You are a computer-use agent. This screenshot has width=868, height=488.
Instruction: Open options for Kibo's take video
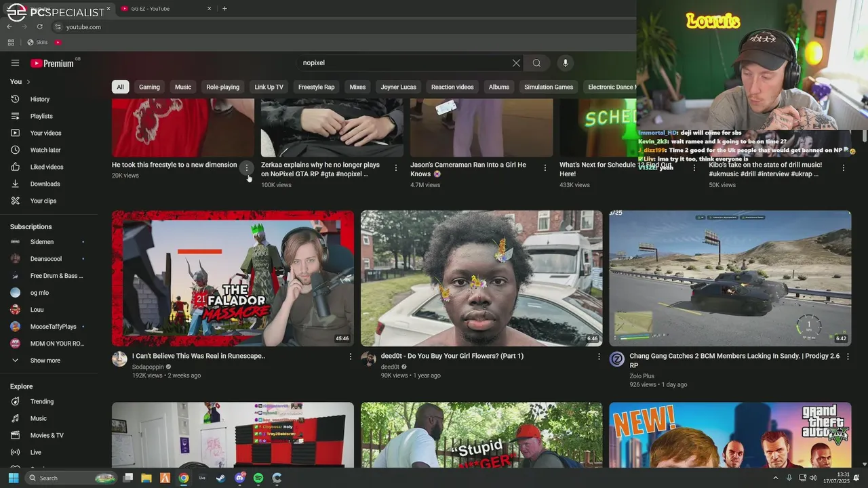point(844,167)
